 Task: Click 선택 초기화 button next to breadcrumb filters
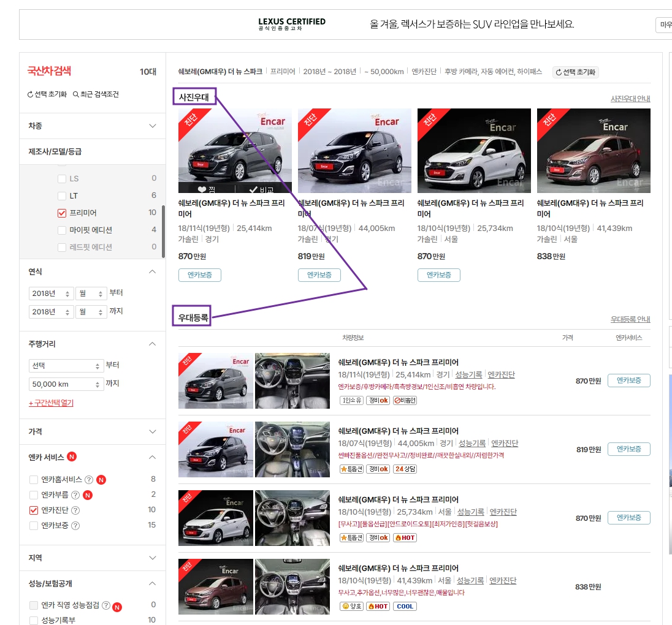tap(576, 72)
